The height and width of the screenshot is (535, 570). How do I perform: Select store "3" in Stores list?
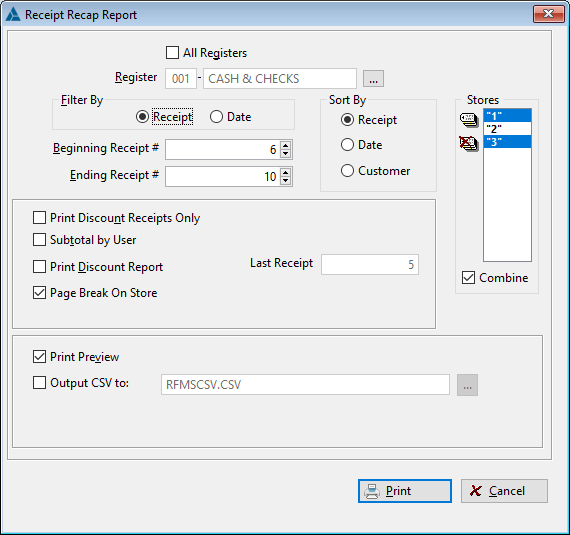(x=507, y=141)
